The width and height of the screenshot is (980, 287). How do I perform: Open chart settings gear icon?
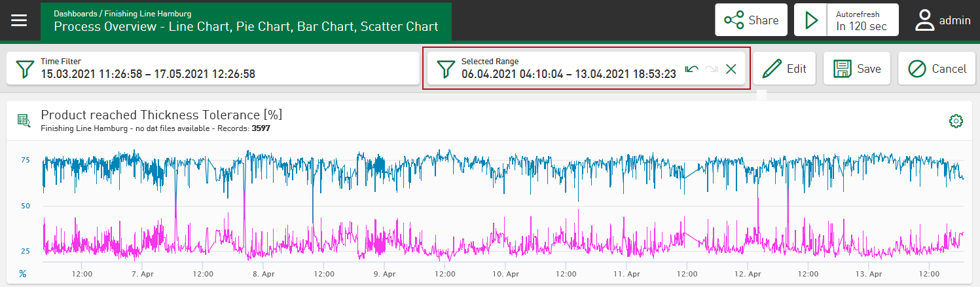[956, 121]
